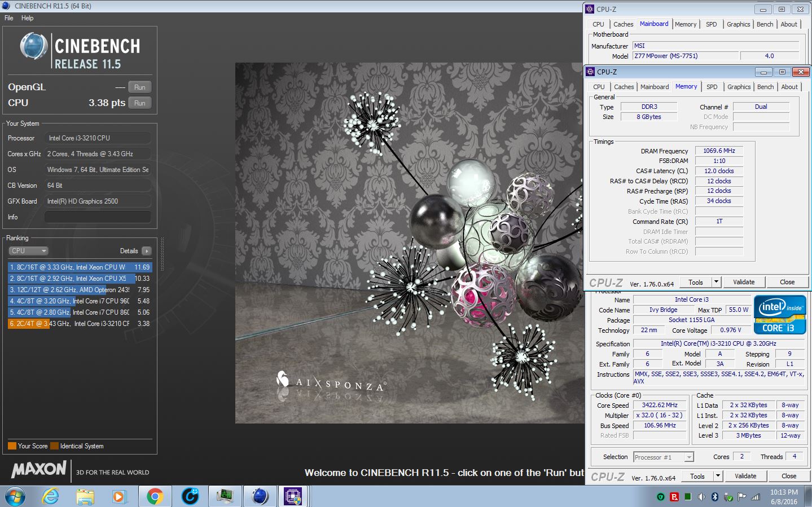Click the Identical System legend swatch
The image size is (812, 507).
(54, 446)
